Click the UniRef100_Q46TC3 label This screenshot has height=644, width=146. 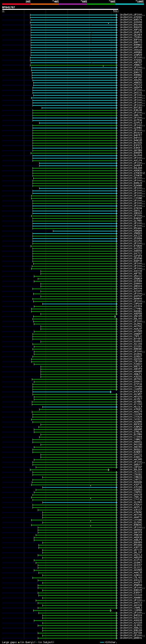[131, 603]
